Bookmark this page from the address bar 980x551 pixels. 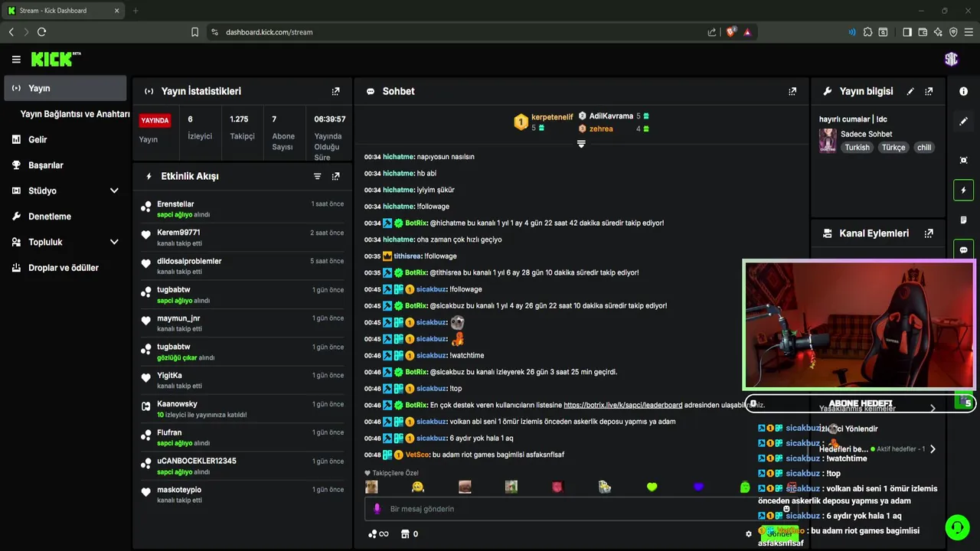click(x=194, y=32)
